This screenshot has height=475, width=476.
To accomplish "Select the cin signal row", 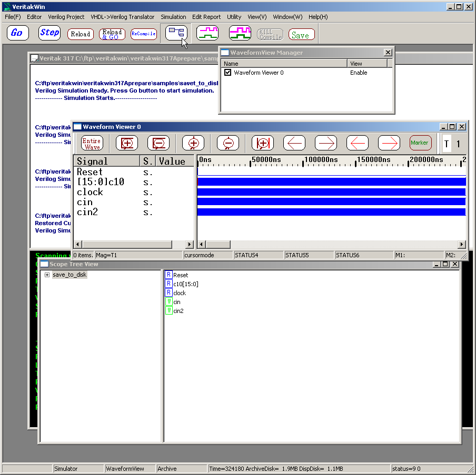I will pos(134,202).
